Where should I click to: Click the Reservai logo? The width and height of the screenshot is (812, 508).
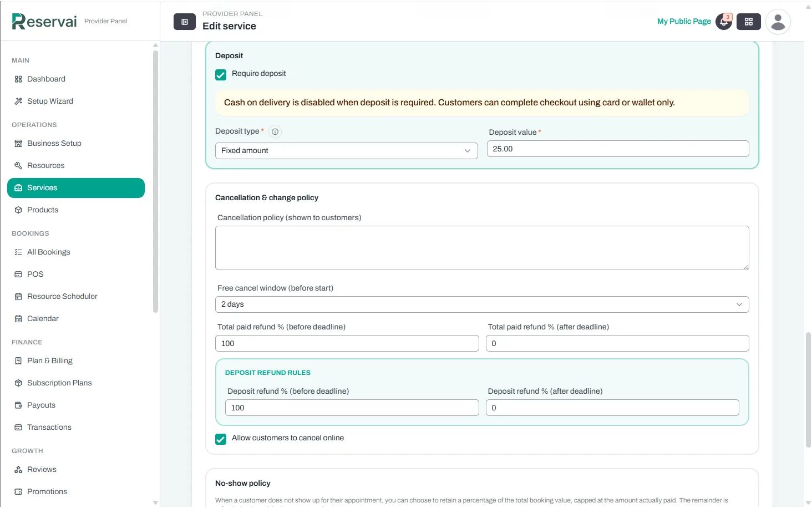(x=44, y=21)
